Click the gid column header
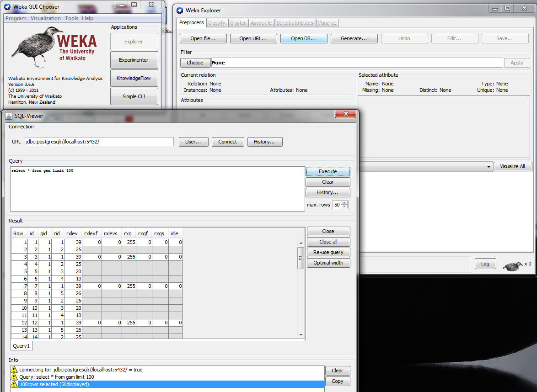The width and height of the screenshot is (537, 392). 43,233
